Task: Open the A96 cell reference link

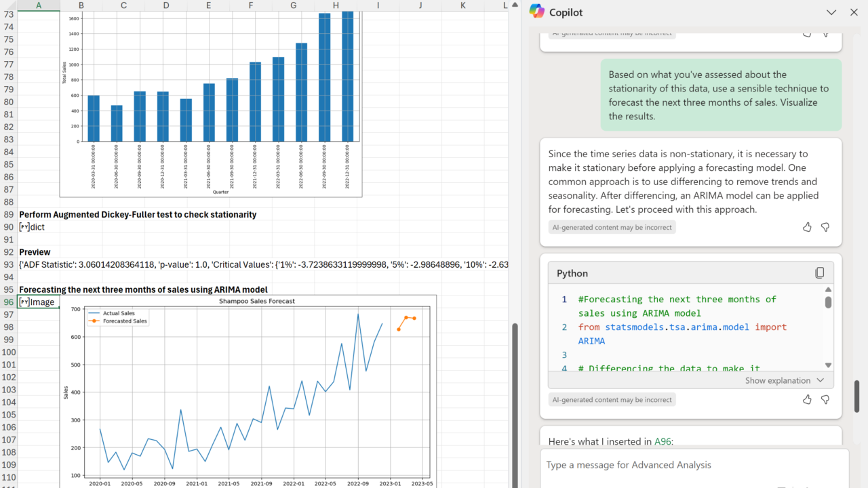Action: click(x=662, y=442)
